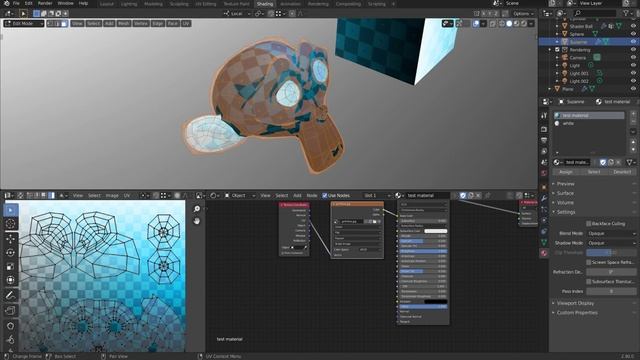The height and width of the screenshot is (360, 640).
Task: Expand the Viewport Display panel
Action: [x=575, y=303]
